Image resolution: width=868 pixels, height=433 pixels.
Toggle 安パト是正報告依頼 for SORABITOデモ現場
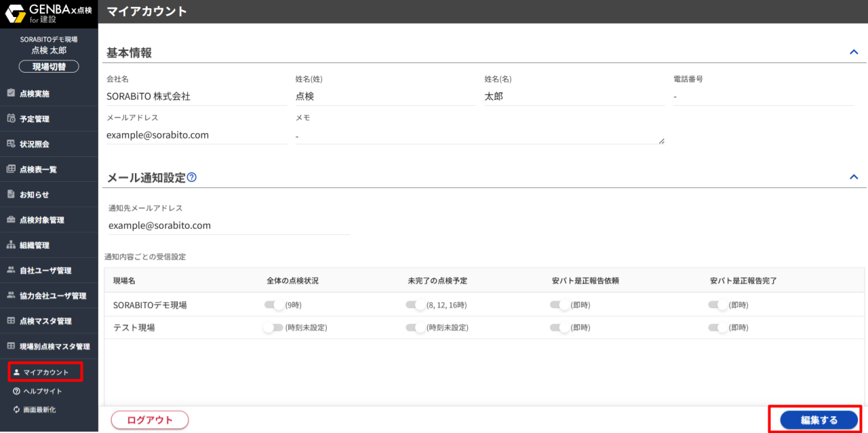[x=559, y=305]
